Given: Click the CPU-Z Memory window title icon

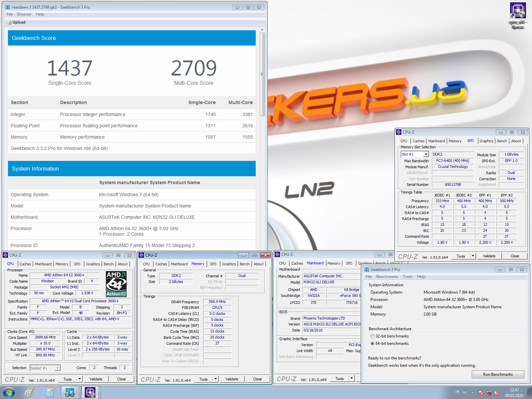Looking at the screenshot, I should click(x=141, y=255).
